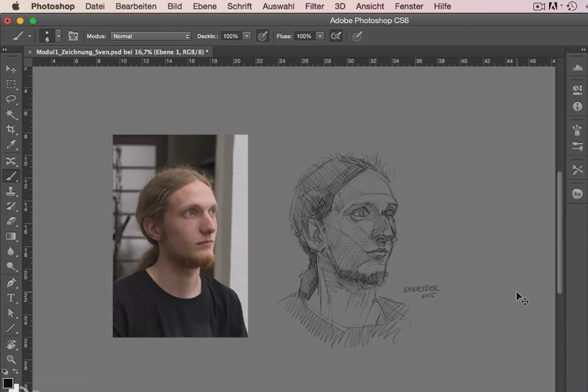Open the Filter menu
588x392 pixels.
pos(315,6)
